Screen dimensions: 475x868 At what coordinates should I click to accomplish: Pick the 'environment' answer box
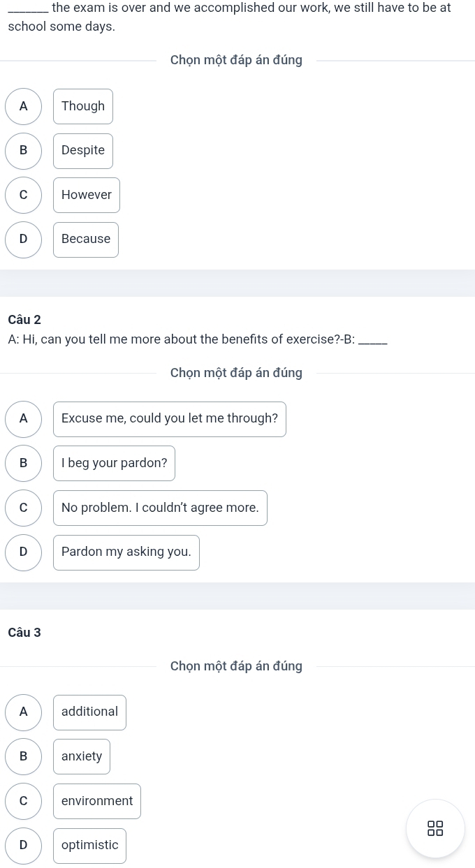point(97,801)
